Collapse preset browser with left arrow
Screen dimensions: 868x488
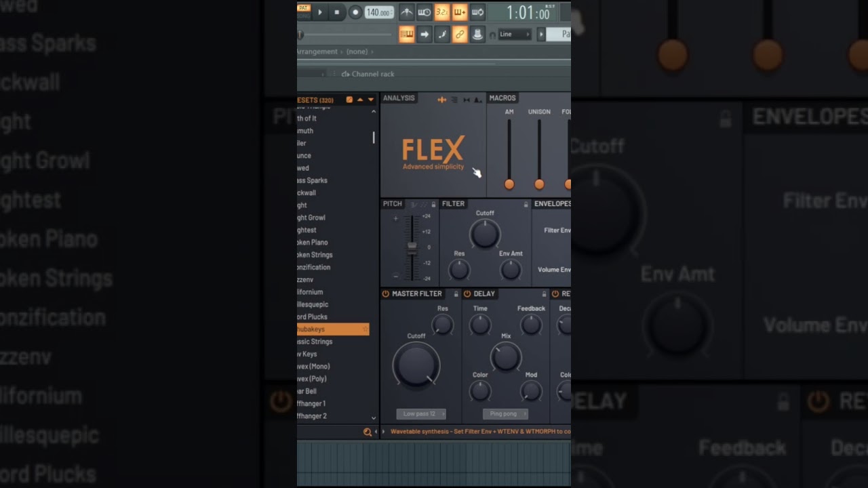[376, 432]
